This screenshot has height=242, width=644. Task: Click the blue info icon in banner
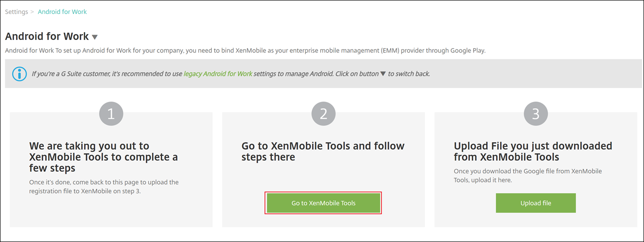(20, 74)
